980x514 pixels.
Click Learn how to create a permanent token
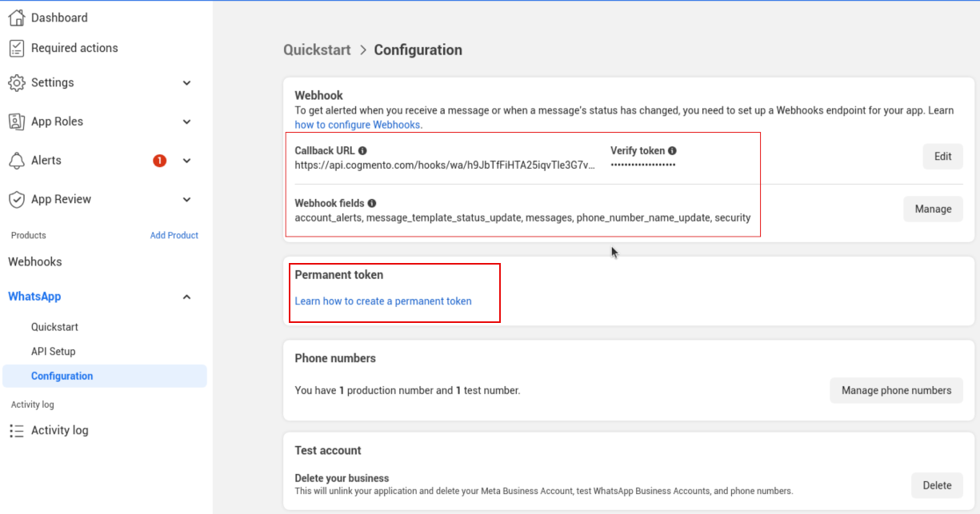click(x=381, y=301)
